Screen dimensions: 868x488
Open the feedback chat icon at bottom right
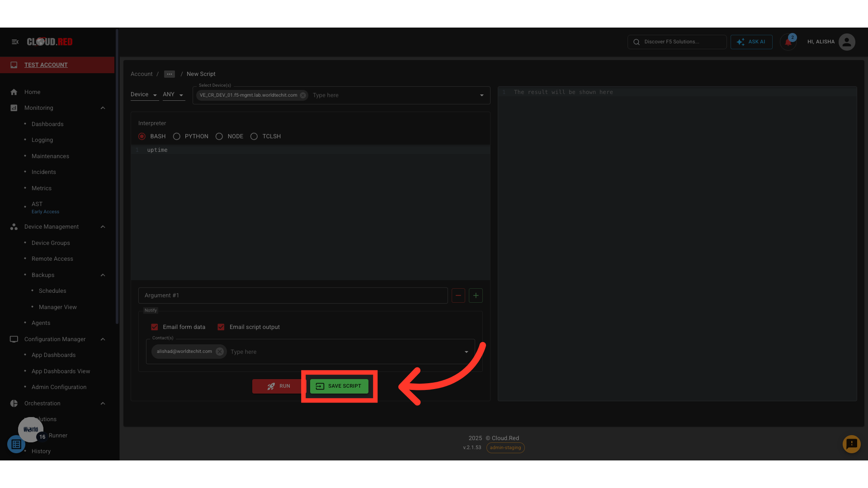pyautogui.click(x=851, y=444)
